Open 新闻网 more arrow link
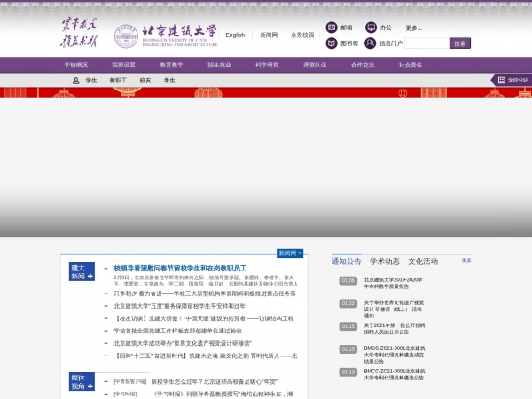The height and width of the screenshot is (399, 532). tap(291, 254)
